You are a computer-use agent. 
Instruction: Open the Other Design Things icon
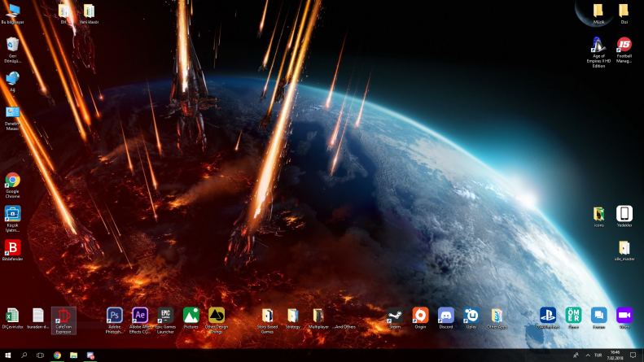[x=217, y=321]
